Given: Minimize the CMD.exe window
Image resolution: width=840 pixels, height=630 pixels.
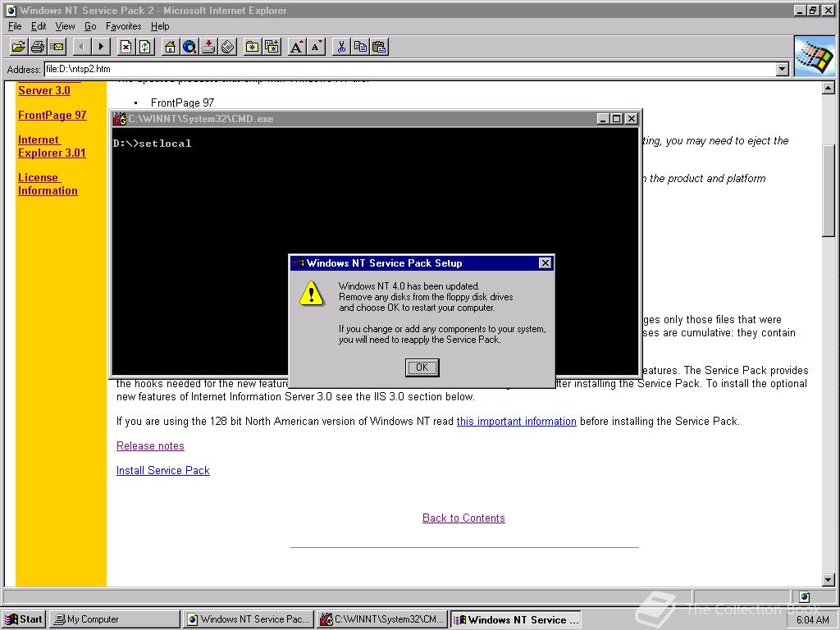Looking at the screenshot, I should coord(603,119).
